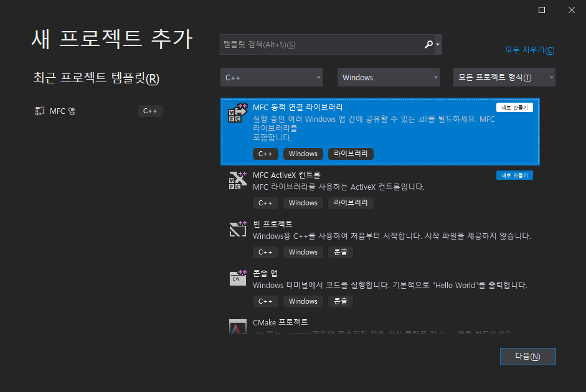
Task: Click Windows tag under MFC 동적 연결 라이브러리
Action: [x=303, y=154]
